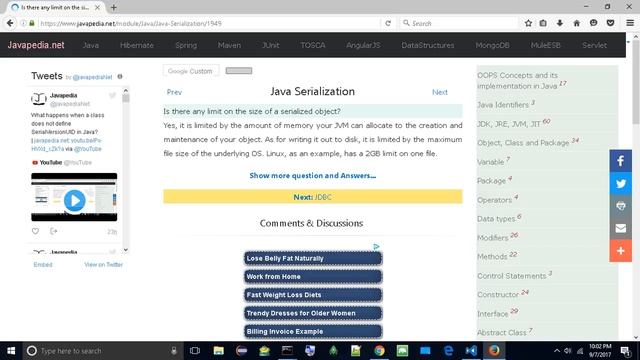The image size is (640, 360).
Task: Open Visual Studio Code from taskbar
Action: (471, 351)
